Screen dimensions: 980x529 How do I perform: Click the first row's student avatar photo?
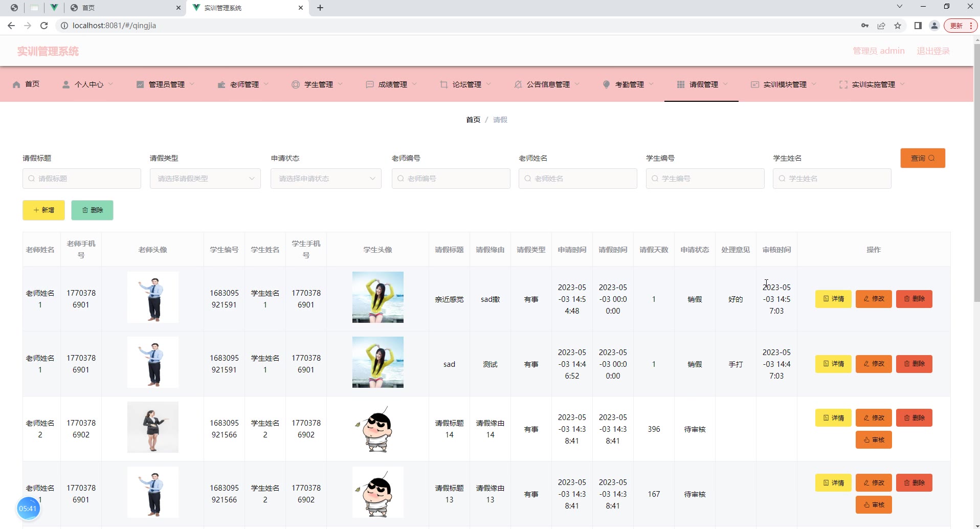377,297
